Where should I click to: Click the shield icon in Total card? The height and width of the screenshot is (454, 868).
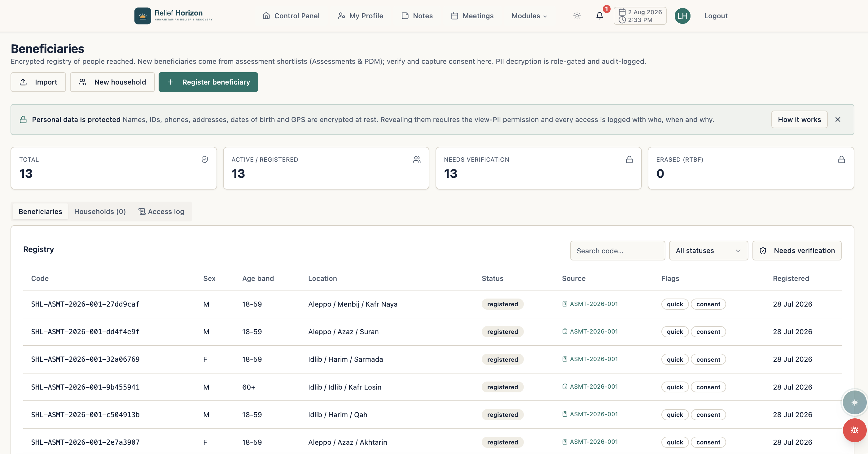pos(204,159)
